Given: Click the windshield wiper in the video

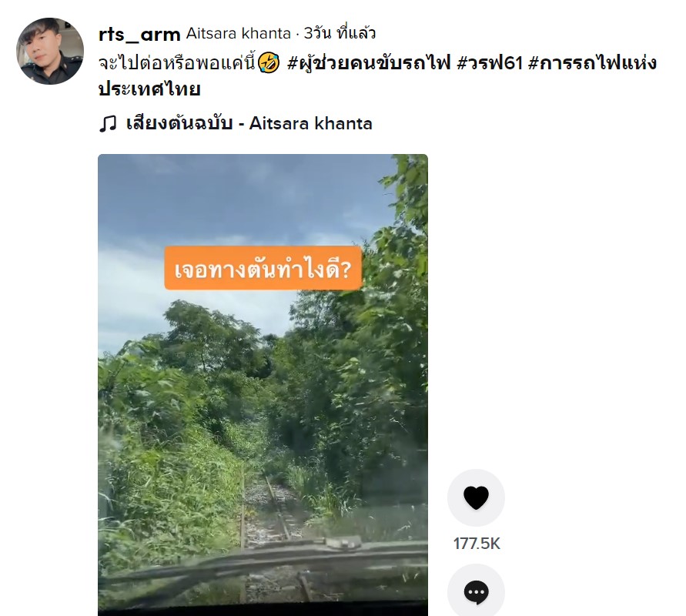Looking at the screenshot, I should (x=263, y=556).
